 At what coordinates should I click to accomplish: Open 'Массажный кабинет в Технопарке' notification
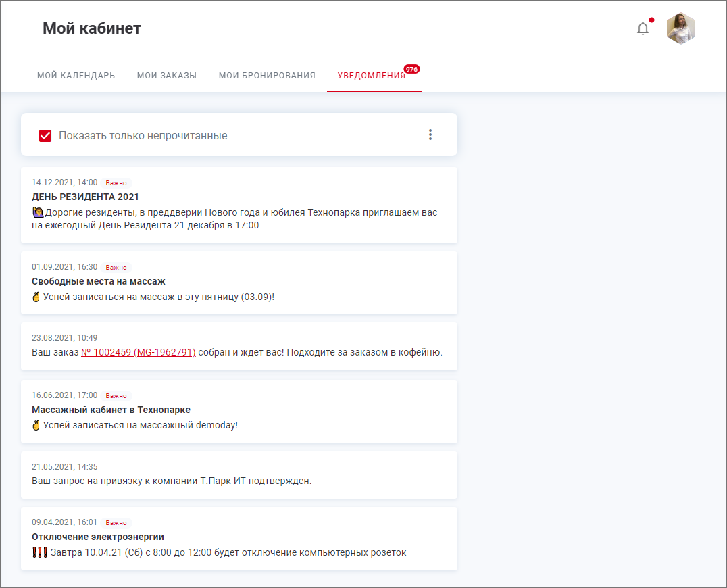(x=111, y=410)
